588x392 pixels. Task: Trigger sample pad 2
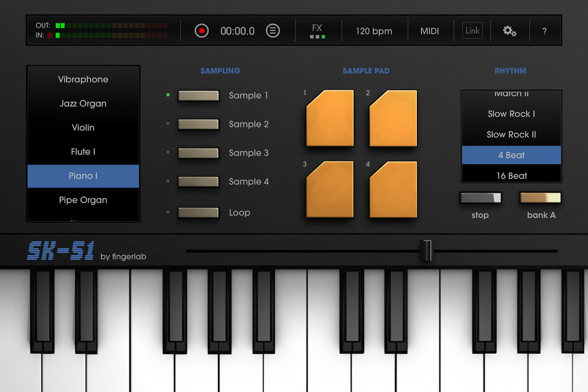coord(393,118)
